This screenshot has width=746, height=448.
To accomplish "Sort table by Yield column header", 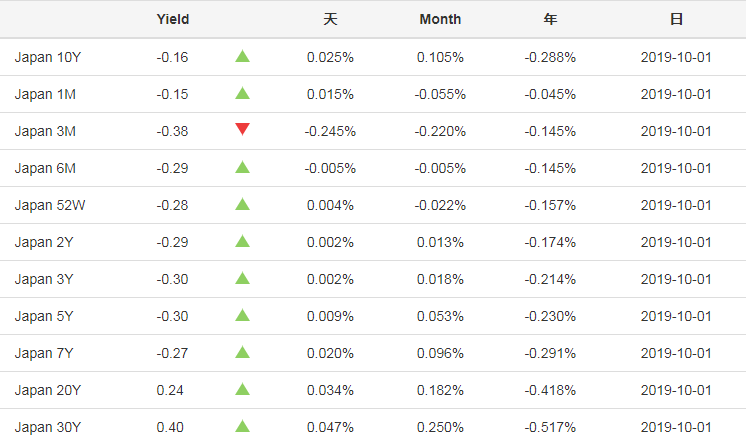I will [173, 19].
